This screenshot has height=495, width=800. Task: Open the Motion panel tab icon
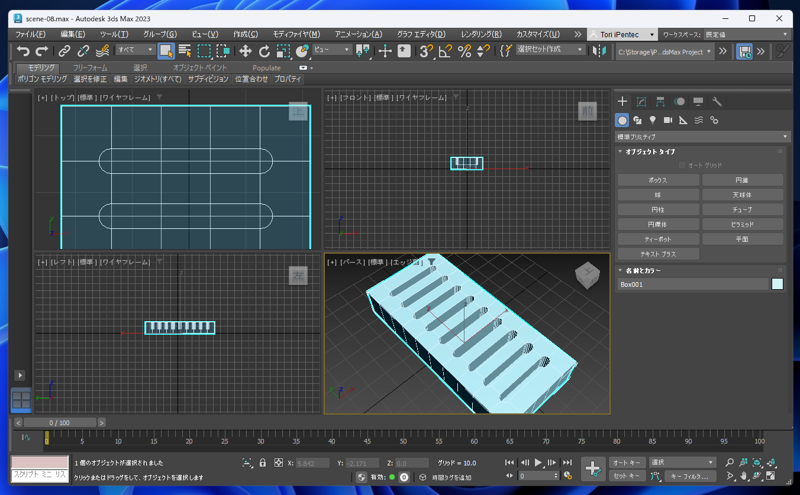click(x=679, y=102)
